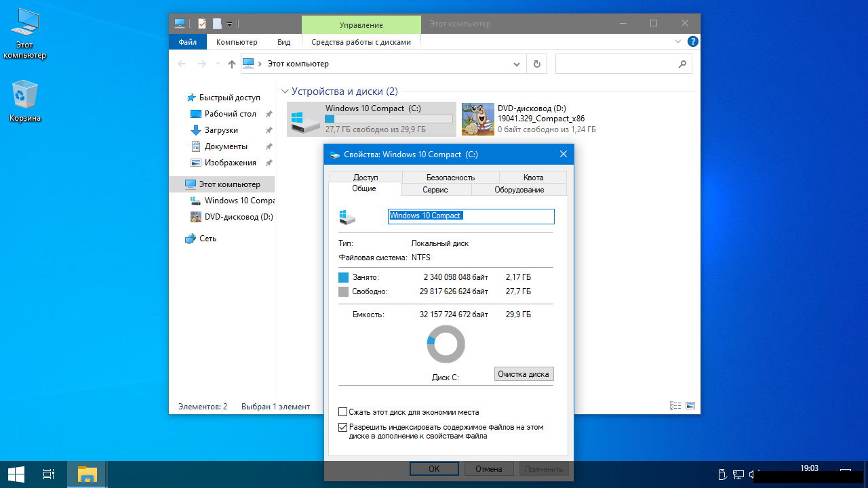
Task: Open the recent locations dropdown arrow
Action: [217, 64]
